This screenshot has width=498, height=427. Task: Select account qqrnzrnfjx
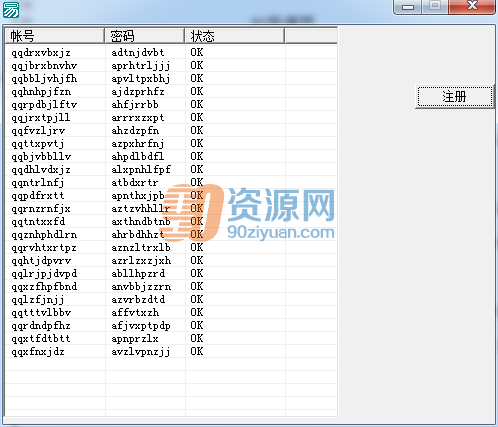[41, 209]
